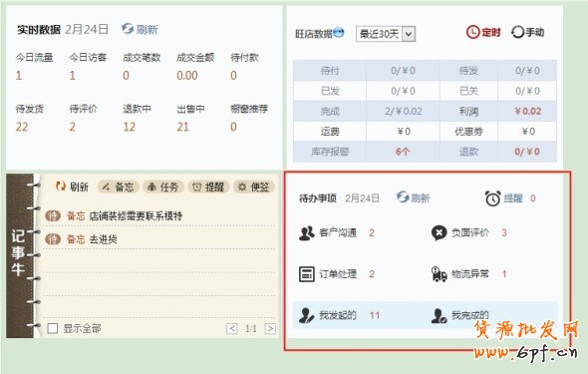Click the 我完成的 person icon
Image resolution: width=588 pixels, height=374 pixels.
(x=440, y=315)
